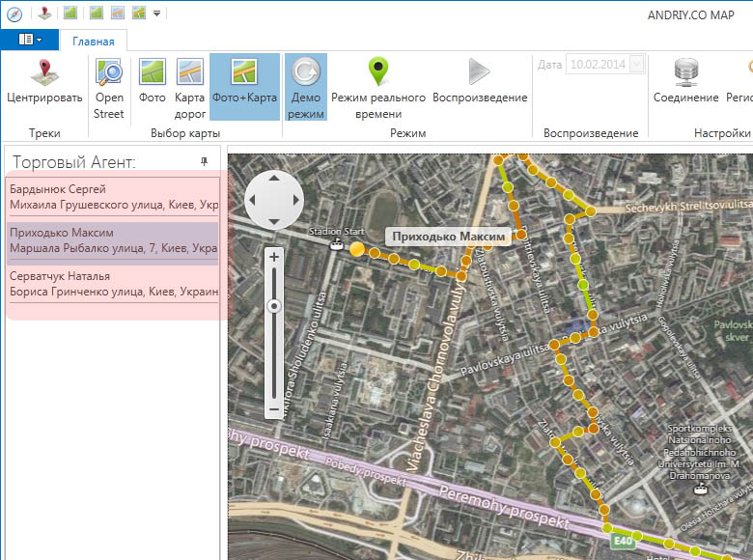The image size is (753, 560).
Task: Click the Центрировать map pin button
Action: click(x=44, y=82)
